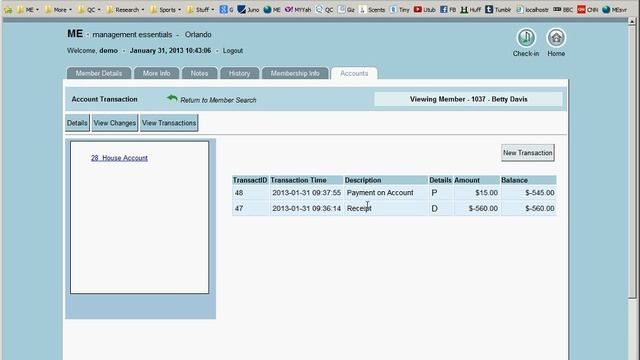Open the CNN bookmark
The width and height of the screenshot is (640, 360).
point(588,9)
